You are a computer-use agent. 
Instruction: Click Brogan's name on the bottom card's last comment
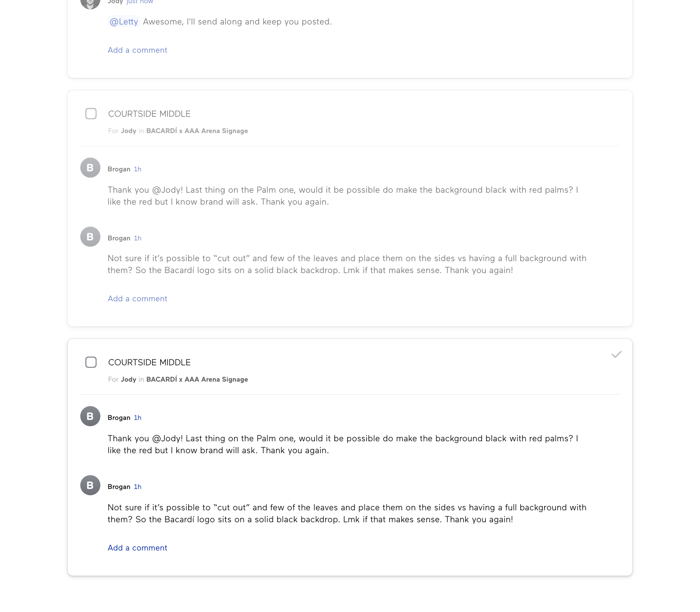(119, 487)
